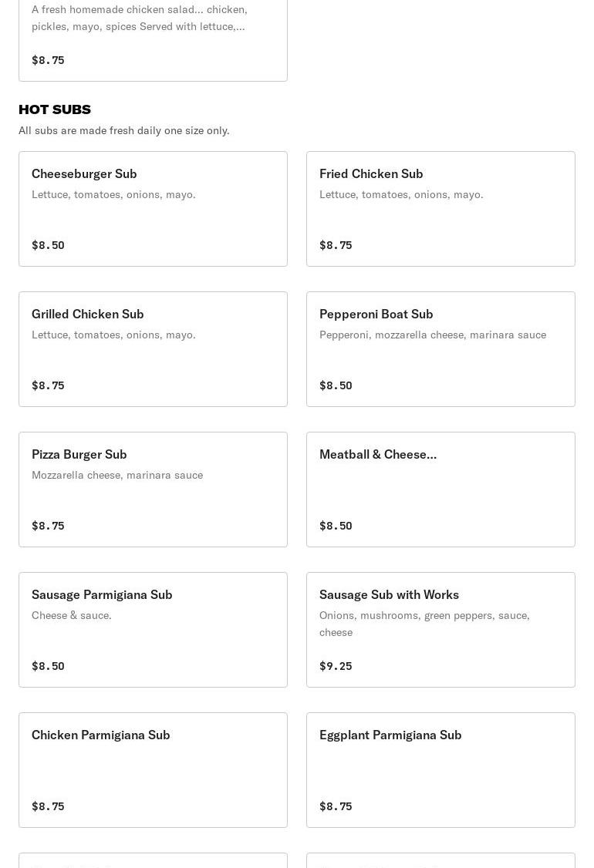
Task: Open Grilled Chicken Sub details
Action: coord(153,348)
